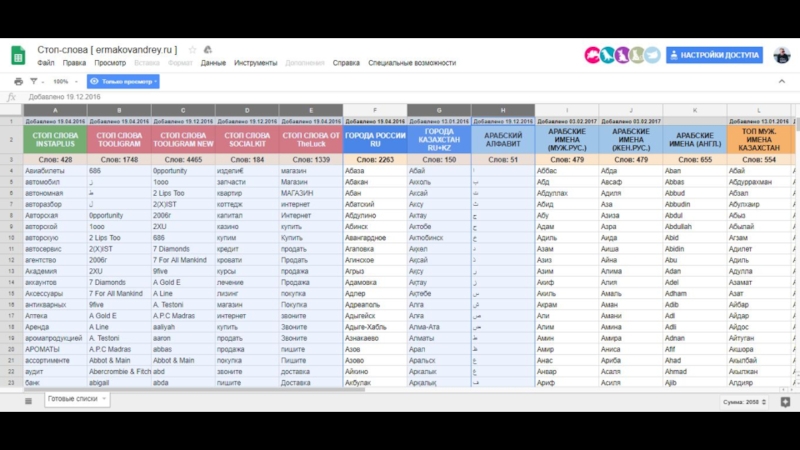Click the teal collaborator avatar

607,55
